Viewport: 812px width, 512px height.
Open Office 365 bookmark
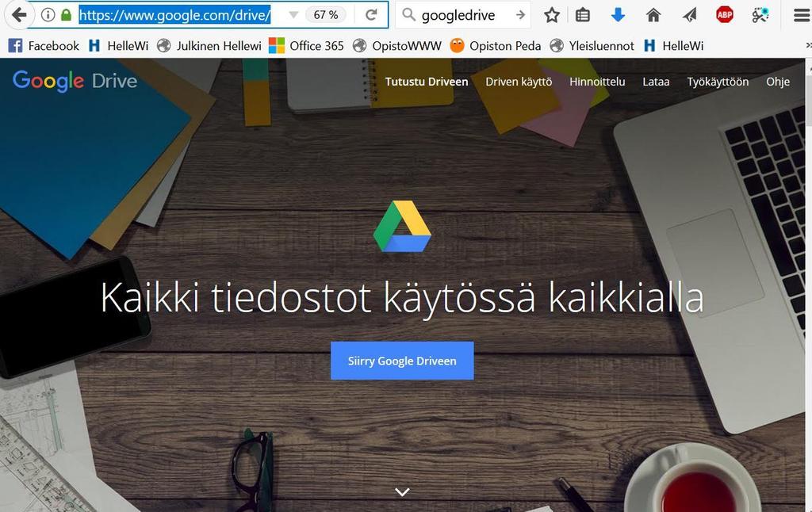tap(306, 46)
